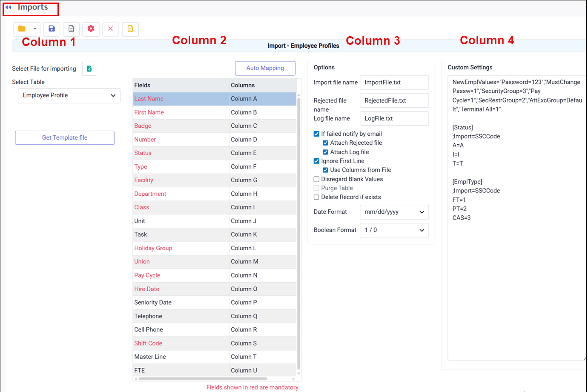Image resolution: width=588 pixels, height=392 pixels.
Task: Click the yellow document icon in toolbar
Action: point(130,29)
